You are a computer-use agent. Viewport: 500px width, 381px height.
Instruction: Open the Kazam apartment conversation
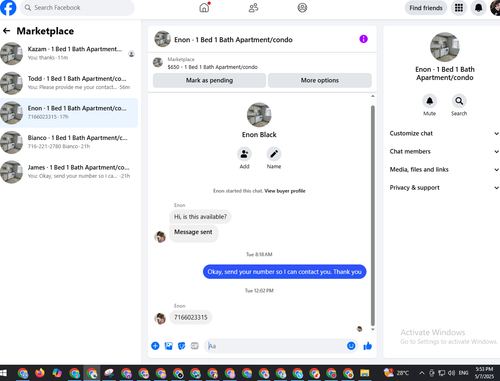(x=69, y=53)
